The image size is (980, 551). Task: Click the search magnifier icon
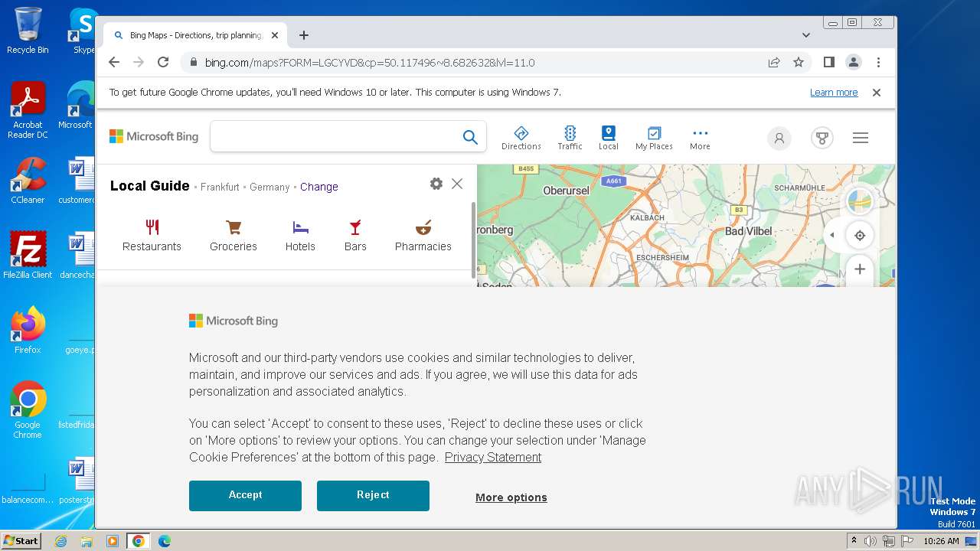click(x=470, y=137)
